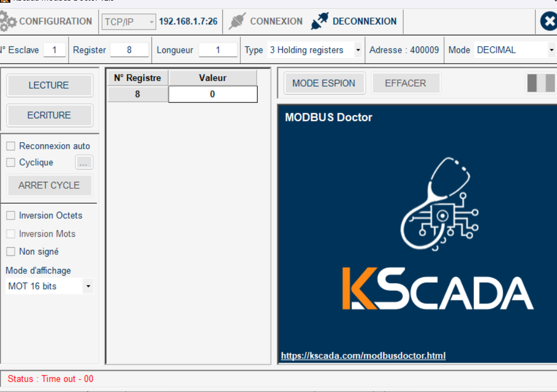
Task: Click the KSCADA stethoscope logo
Action: point(439,204)
